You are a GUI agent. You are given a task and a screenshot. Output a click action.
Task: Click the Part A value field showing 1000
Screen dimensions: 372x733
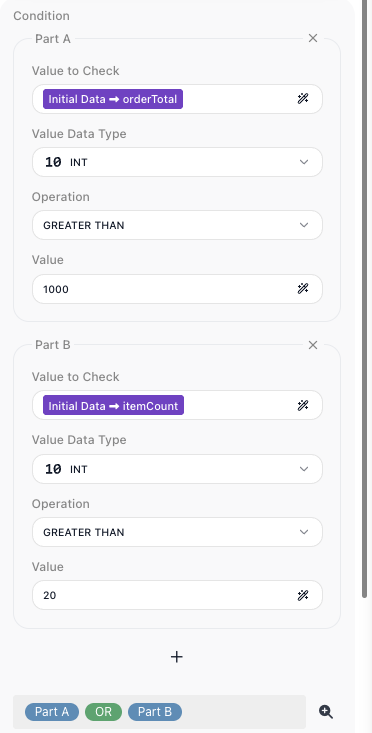pos(177,289)
